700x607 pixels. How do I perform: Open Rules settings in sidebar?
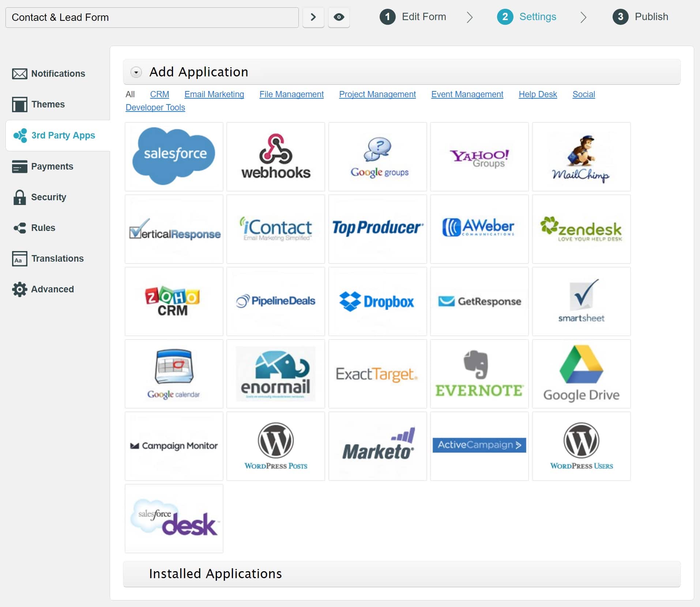(x=34, y=228)
